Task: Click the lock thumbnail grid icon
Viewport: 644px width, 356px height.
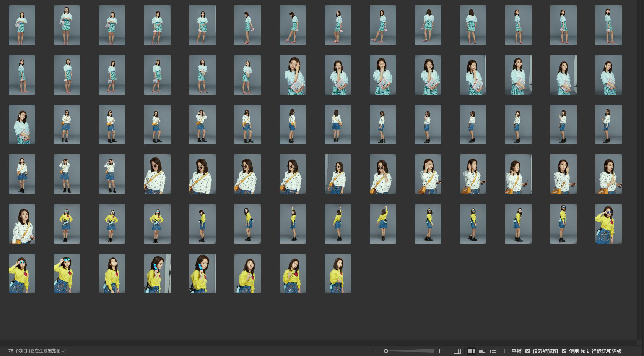Action: [x=457, y=351]
